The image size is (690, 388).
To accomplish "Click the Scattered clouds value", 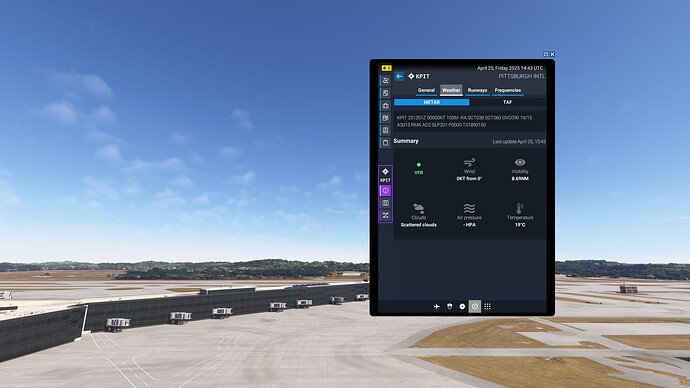I will point(418,225).
